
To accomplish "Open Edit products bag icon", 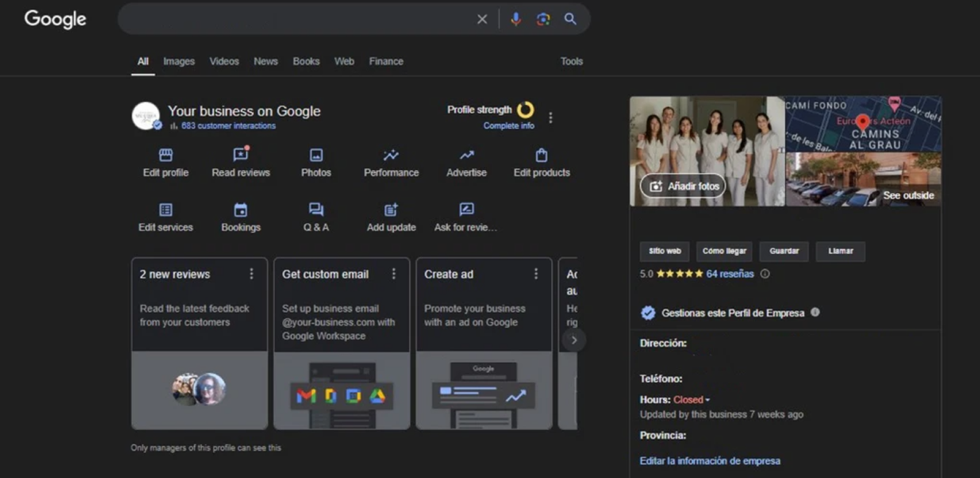I will point(541,155).
